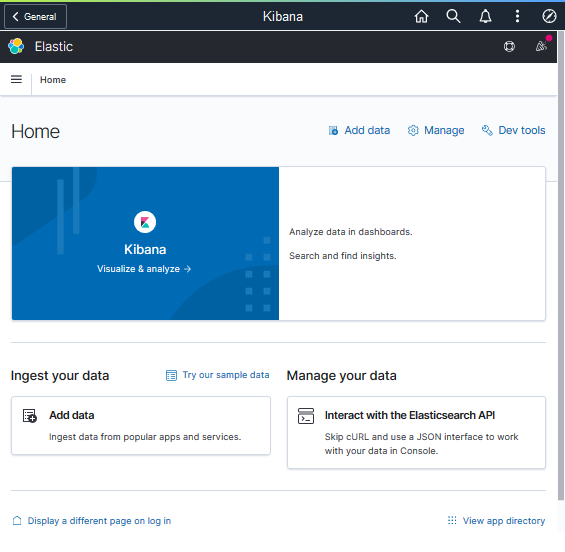Viewport: 565px width, 552px height.
Task: Open View app directory link
Action: pyautogui.click(x=504, y=521)
